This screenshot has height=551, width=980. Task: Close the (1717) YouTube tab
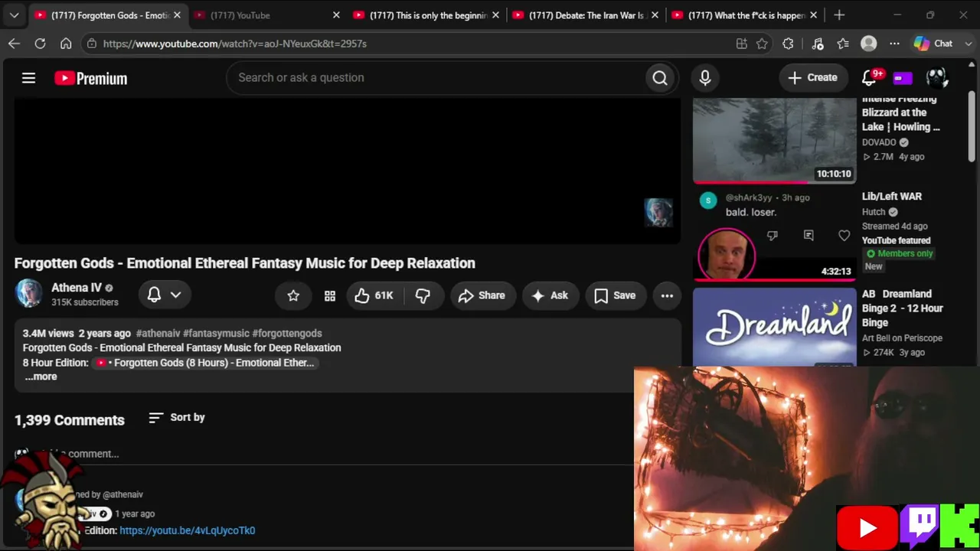click(x=336, y=15)
